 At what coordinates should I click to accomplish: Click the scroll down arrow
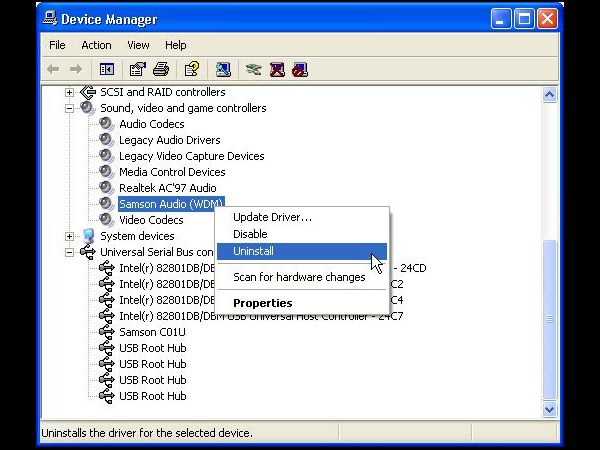549,409
